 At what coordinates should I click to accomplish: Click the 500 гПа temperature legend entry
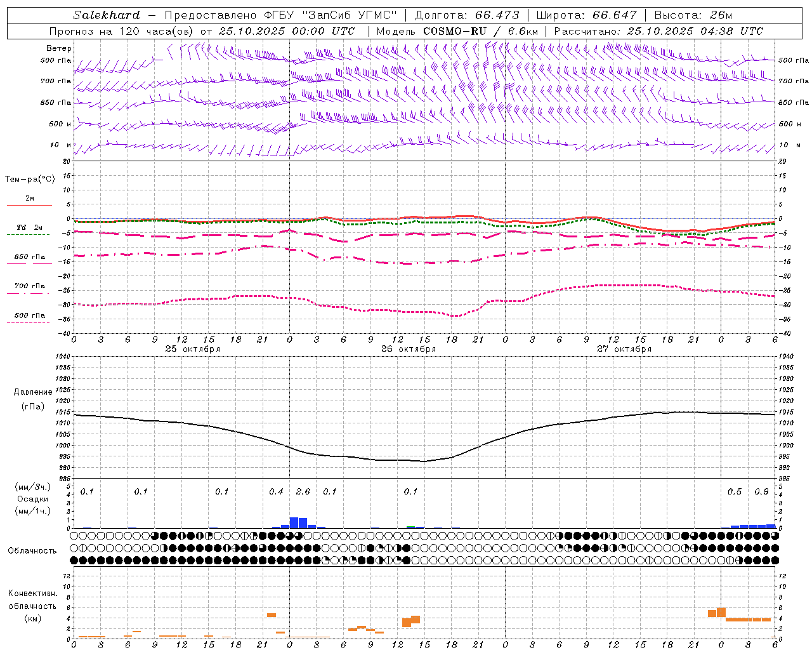click(x=30, y=315)
